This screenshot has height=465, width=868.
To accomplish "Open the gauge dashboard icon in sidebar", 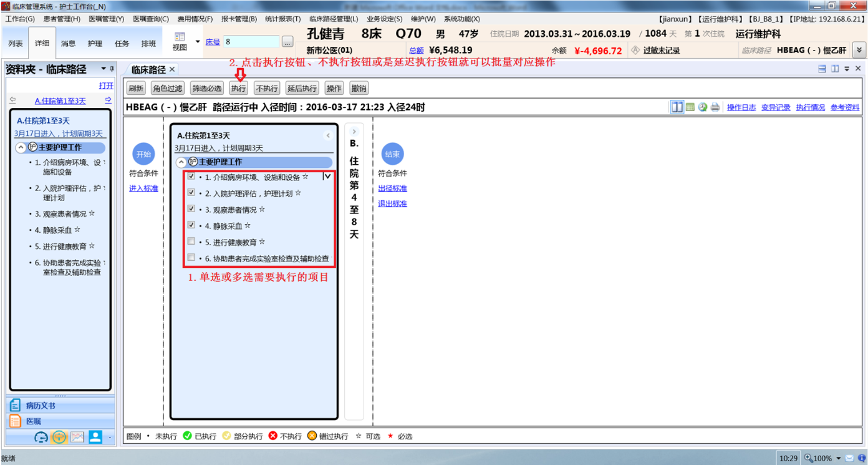I will click(x=41, y=437).
